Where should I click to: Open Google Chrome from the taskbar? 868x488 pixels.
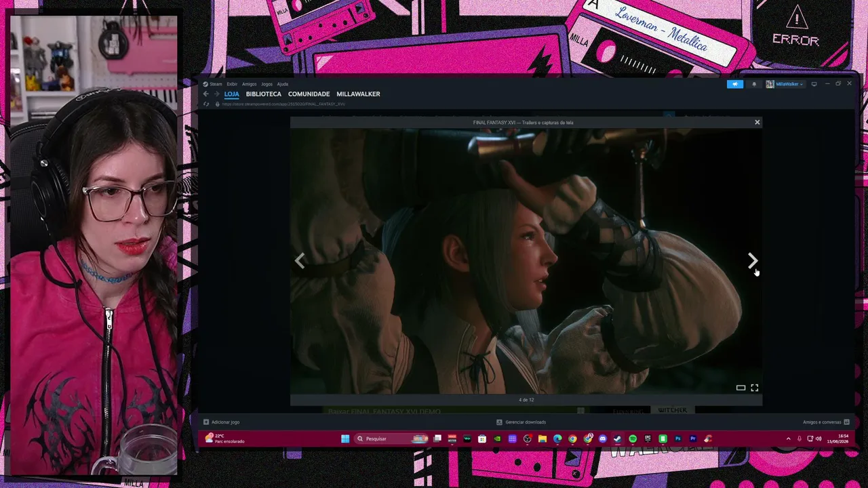(x=572, y=439)
